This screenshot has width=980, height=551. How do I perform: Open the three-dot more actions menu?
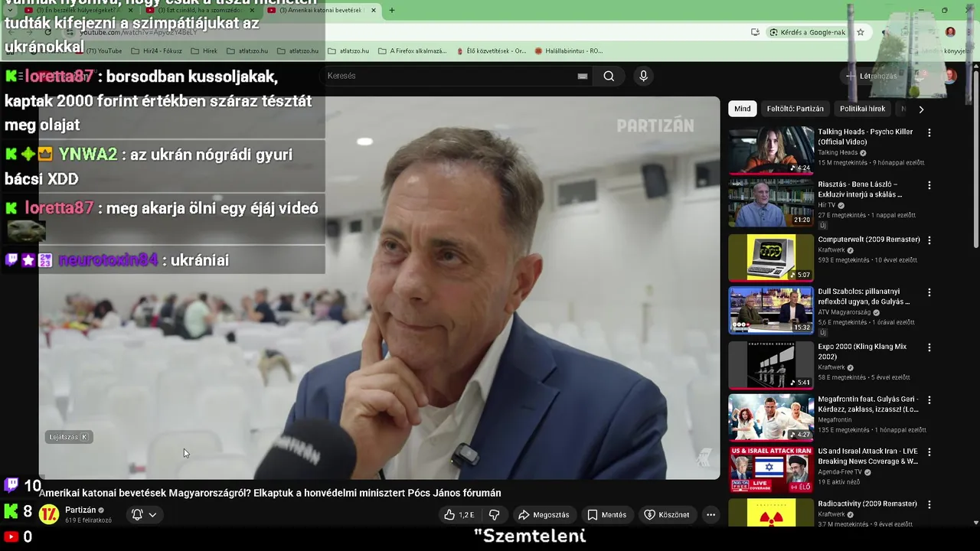[710, 515]
